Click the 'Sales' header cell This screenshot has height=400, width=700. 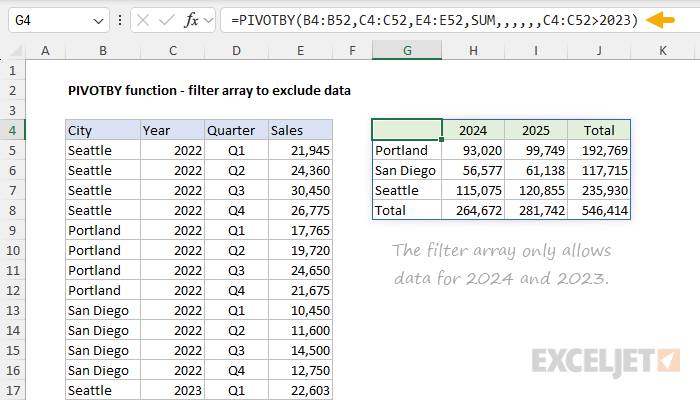coord(300,130)
